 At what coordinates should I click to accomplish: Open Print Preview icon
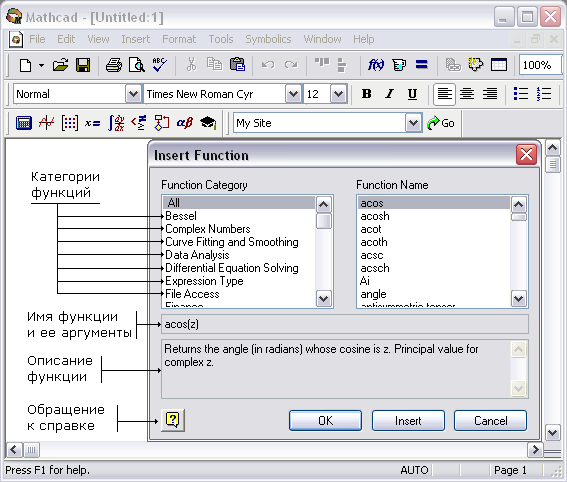tap(137, 65)
